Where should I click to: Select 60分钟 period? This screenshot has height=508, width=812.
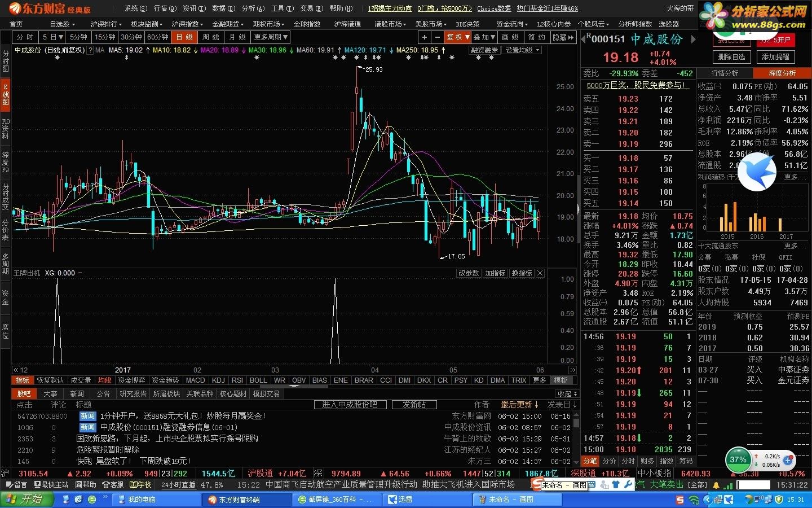157,37
